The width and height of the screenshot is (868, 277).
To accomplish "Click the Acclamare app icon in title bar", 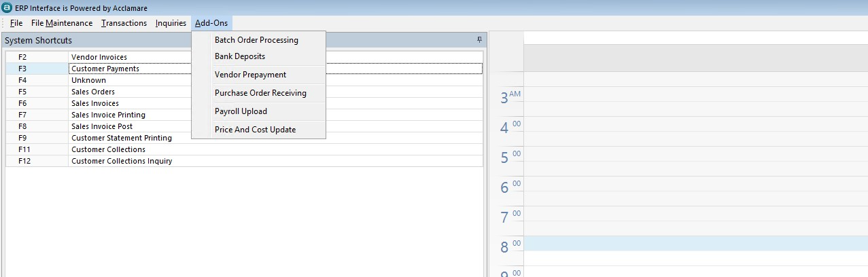I will 7,7.
